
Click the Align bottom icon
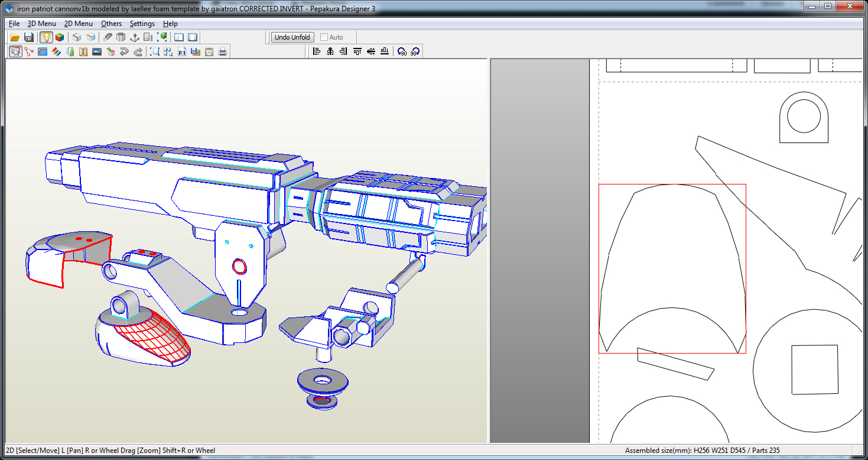click(385, 52)
